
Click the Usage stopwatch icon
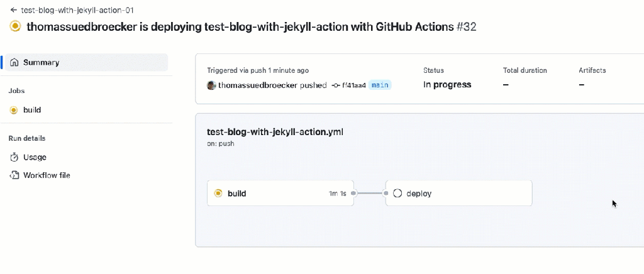pos(14,157)
